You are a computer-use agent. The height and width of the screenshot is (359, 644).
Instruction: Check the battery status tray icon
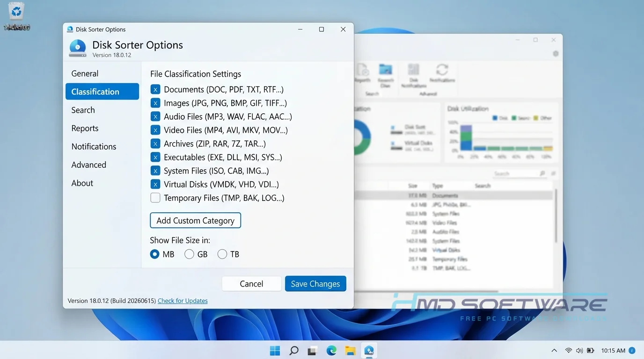click(x=591, y=350)
